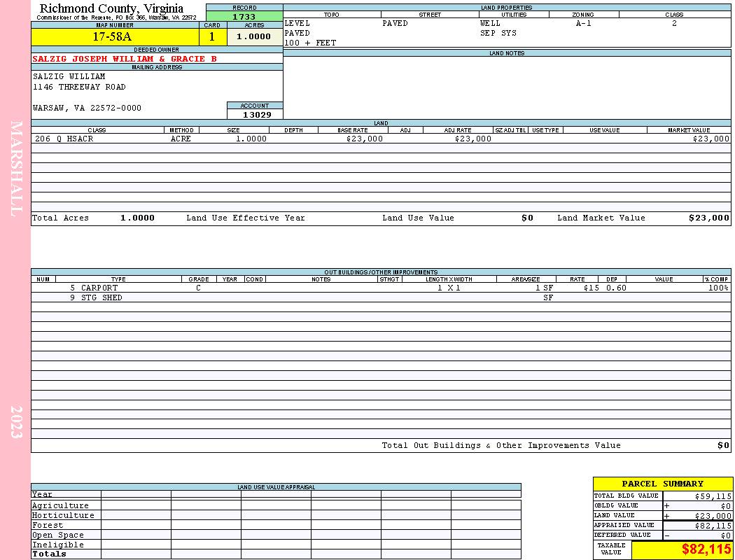Click SEP SYS utilities entry
This screenshot has height=560, width=735.
[498, 34]
